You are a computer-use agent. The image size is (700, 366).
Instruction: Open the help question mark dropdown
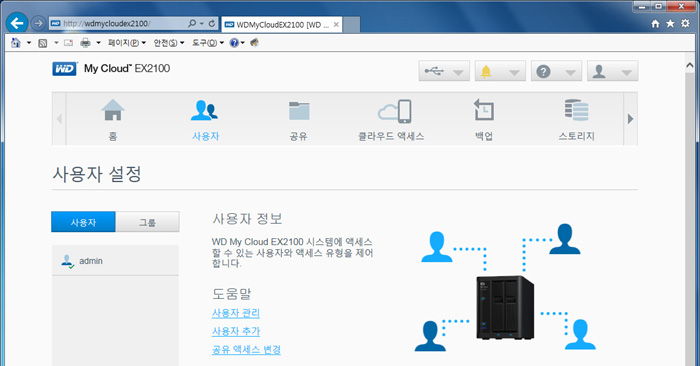click(x=556, y=71)
